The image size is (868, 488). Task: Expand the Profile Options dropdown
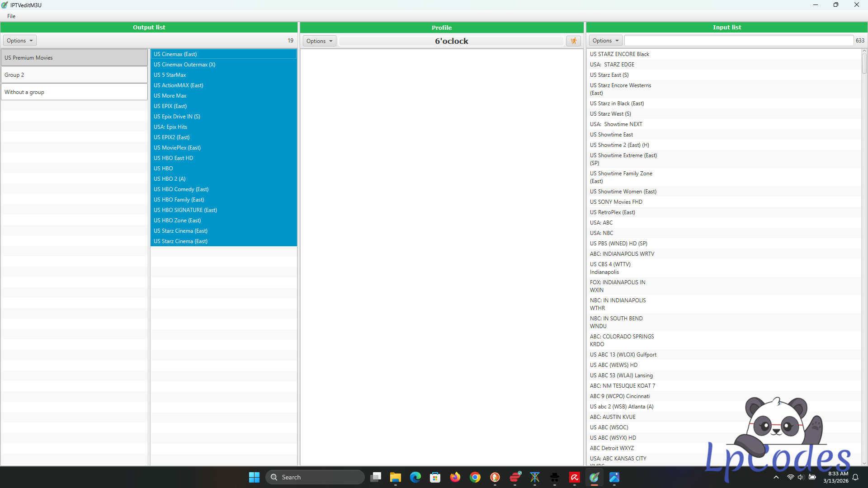319,41
